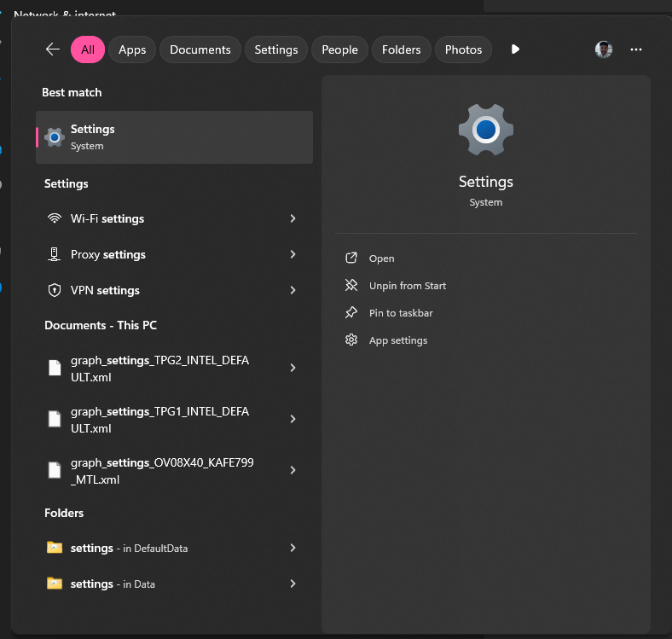This screenshot has height=639, width=672.
Task: Expand chevron for settings folder in DefaultData
Action: click(x=293, y=548)
